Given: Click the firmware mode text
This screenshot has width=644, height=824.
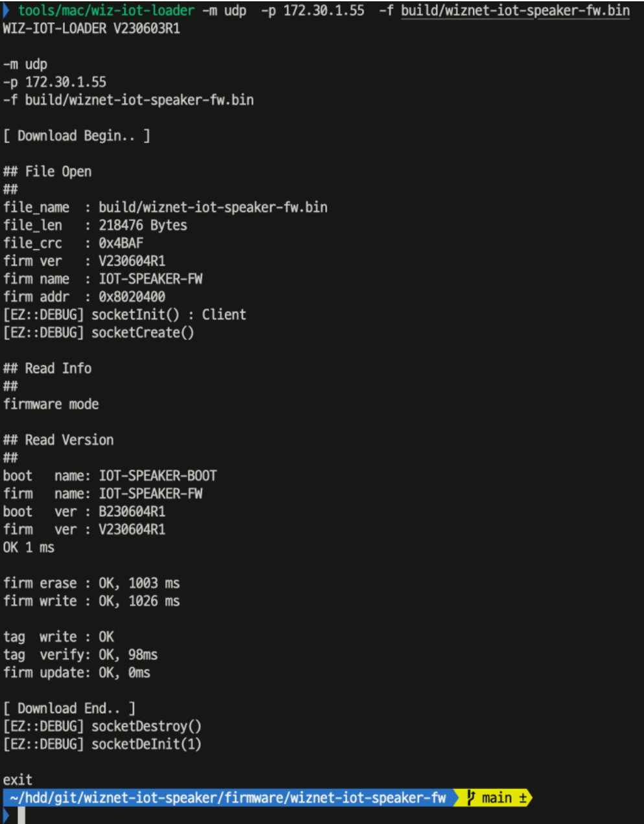Looking at the screenshot, I should 51,404.
